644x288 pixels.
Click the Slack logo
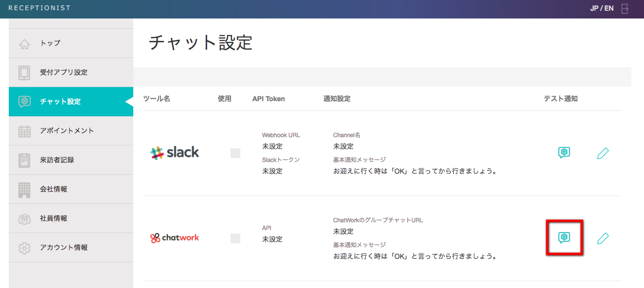coord(175,153)
